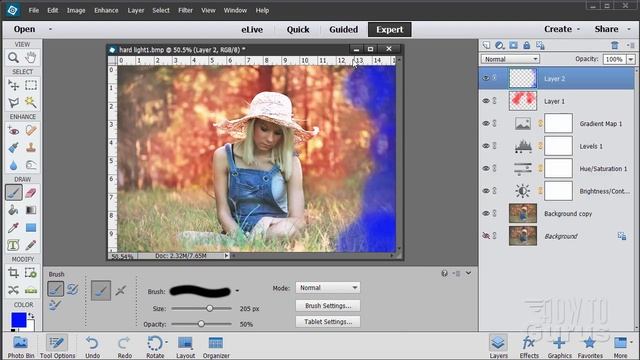Select the Straighten tool
This screenshot has height=360, width=640.
[31, 290]
